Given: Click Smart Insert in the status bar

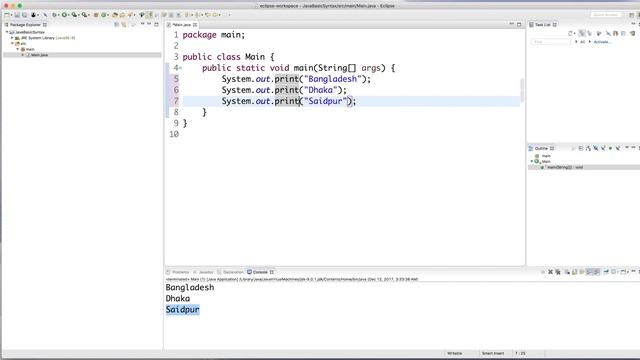Looking at the screenshot, I should click(493, 353).
